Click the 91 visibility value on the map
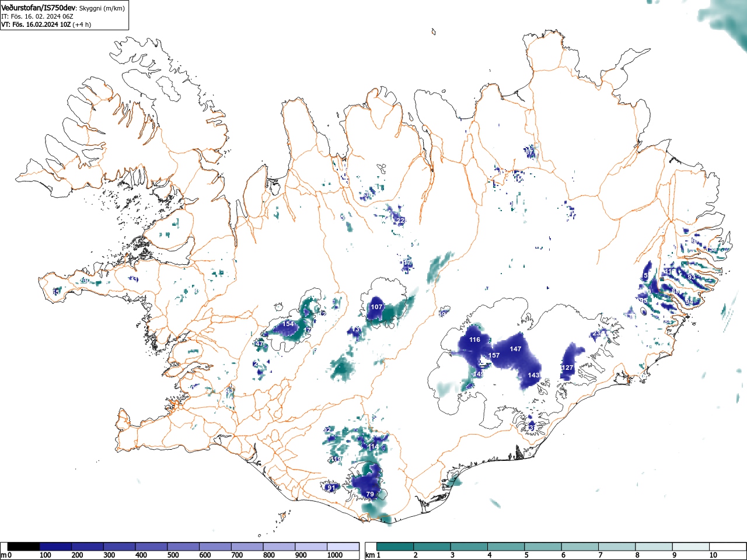Image resolution: width=747 pixels, height=560 pixels. (331, 488)
